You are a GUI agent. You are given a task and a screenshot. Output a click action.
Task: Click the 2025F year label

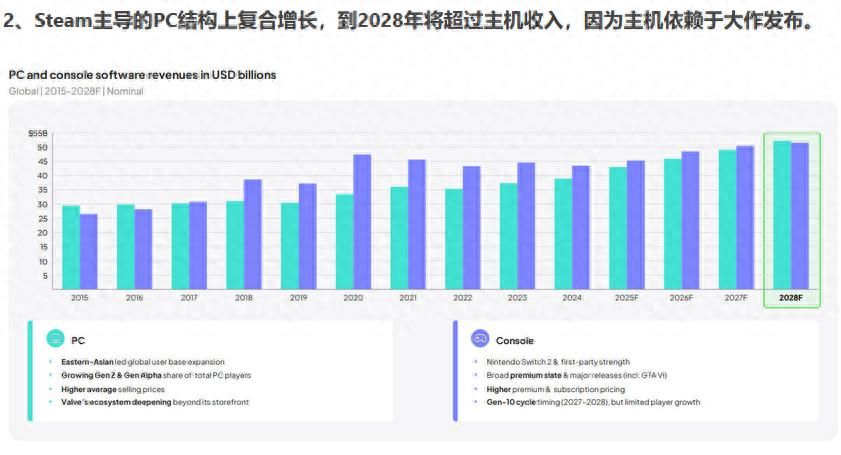tap(626, 297)
